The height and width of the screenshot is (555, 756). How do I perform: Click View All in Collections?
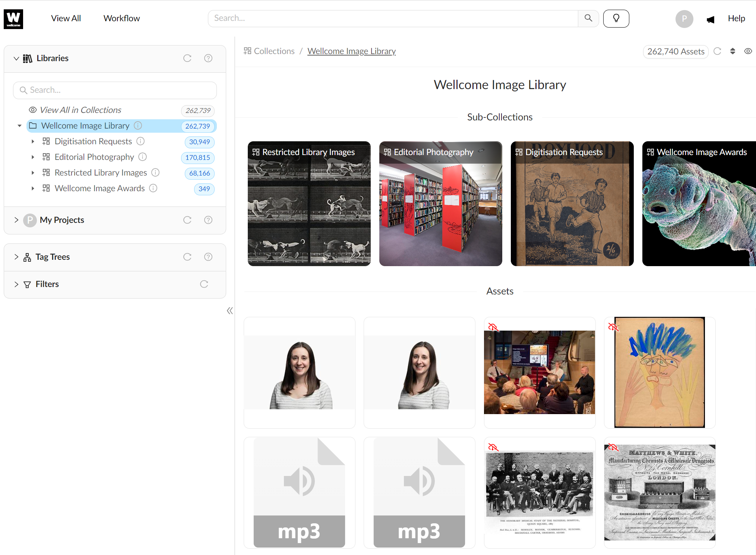click(x=80, y=110)
